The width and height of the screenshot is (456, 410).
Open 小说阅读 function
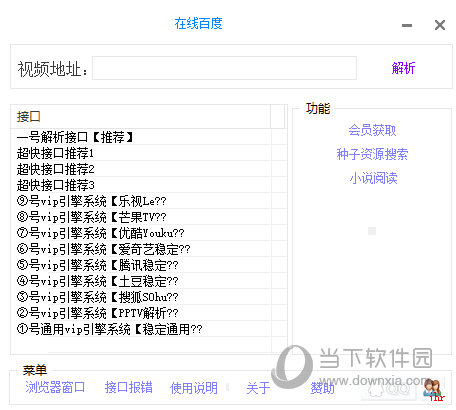pyautogui.click(x=373, y=178)
